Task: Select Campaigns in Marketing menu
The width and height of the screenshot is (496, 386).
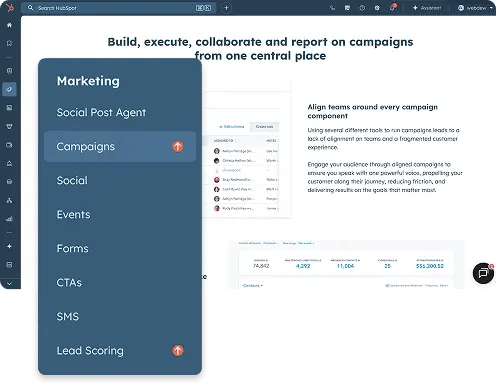Action: pyautogui.click(x=120, y=146)
